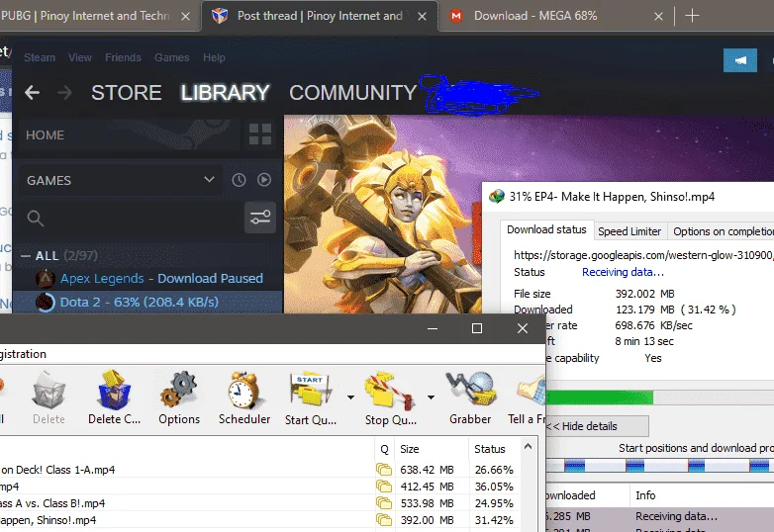The image size is (774, 532).
Task: Open the Steam menu
Action: 40,57
